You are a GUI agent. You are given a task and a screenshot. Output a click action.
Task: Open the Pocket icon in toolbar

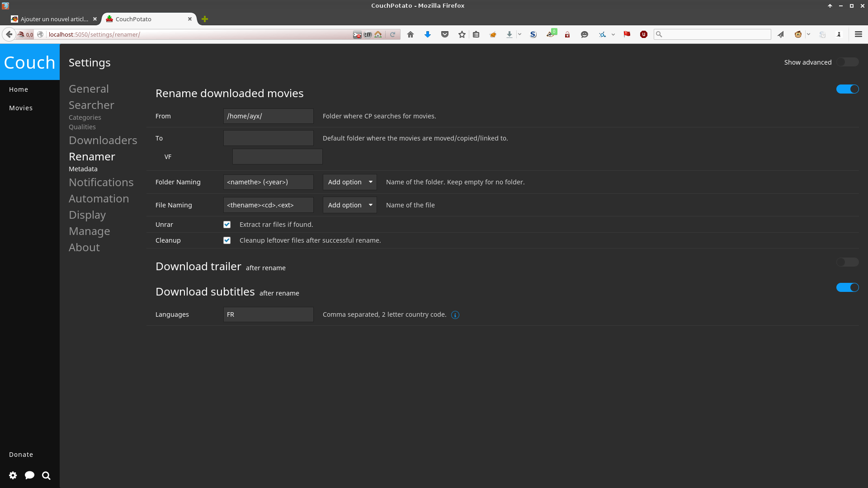445,34
